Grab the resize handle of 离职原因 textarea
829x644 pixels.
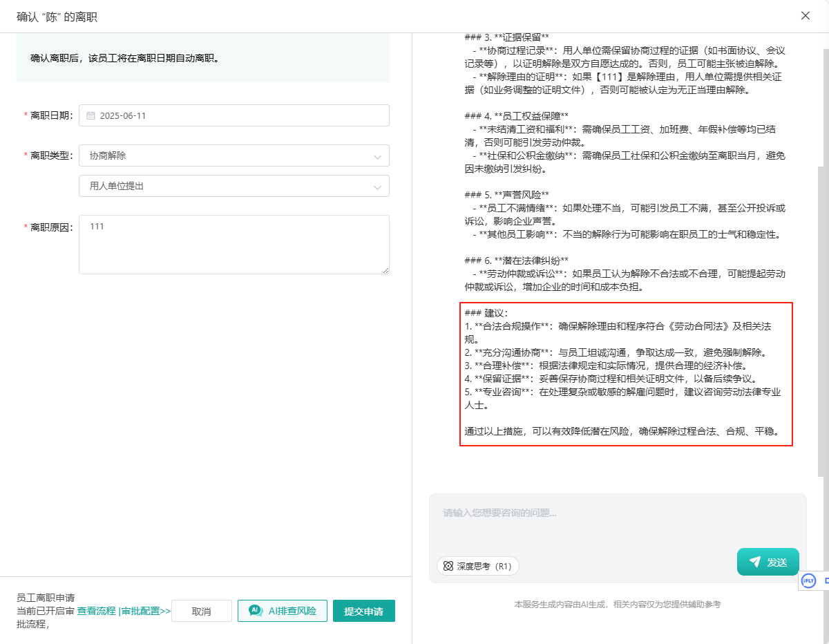(x=385, y=270)
